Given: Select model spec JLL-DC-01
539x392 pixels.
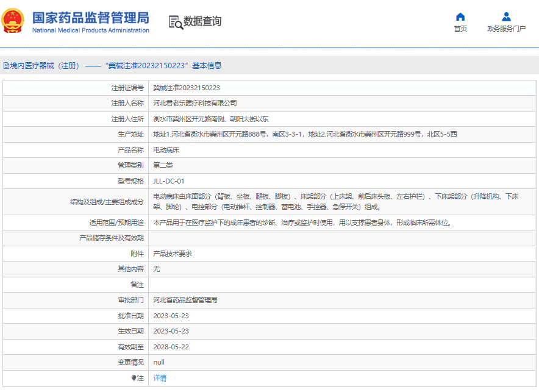Looking at the screenshot, I should pos(169,181).
